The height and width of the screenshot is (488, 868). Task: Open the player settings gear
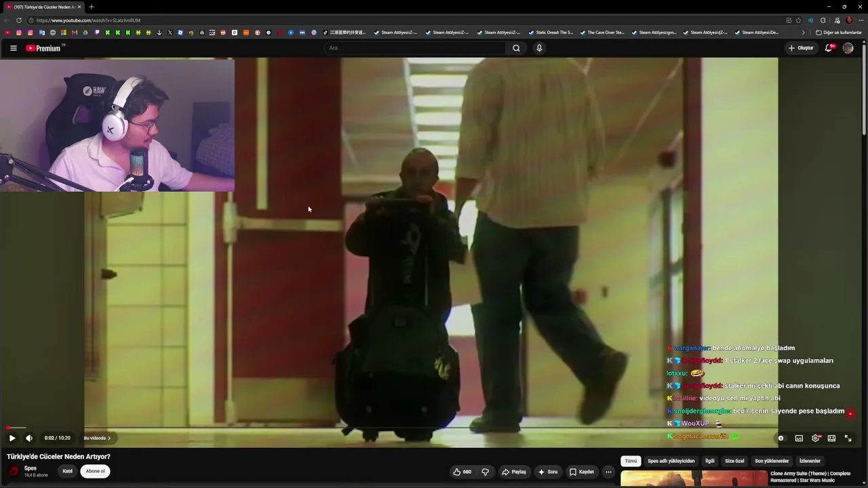815,438
